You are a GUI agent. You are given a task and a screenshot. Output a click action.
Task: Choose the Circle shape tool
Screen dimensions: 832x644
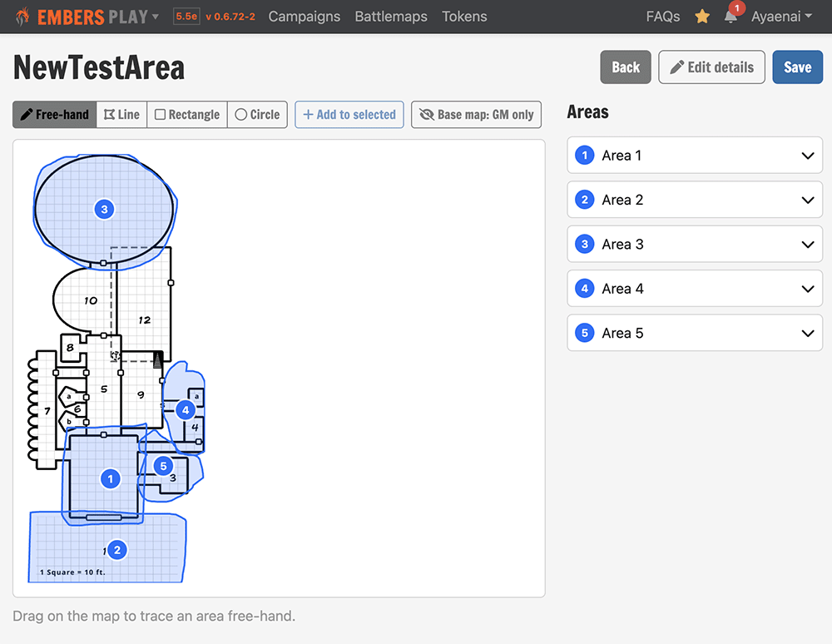coord(257,115)
